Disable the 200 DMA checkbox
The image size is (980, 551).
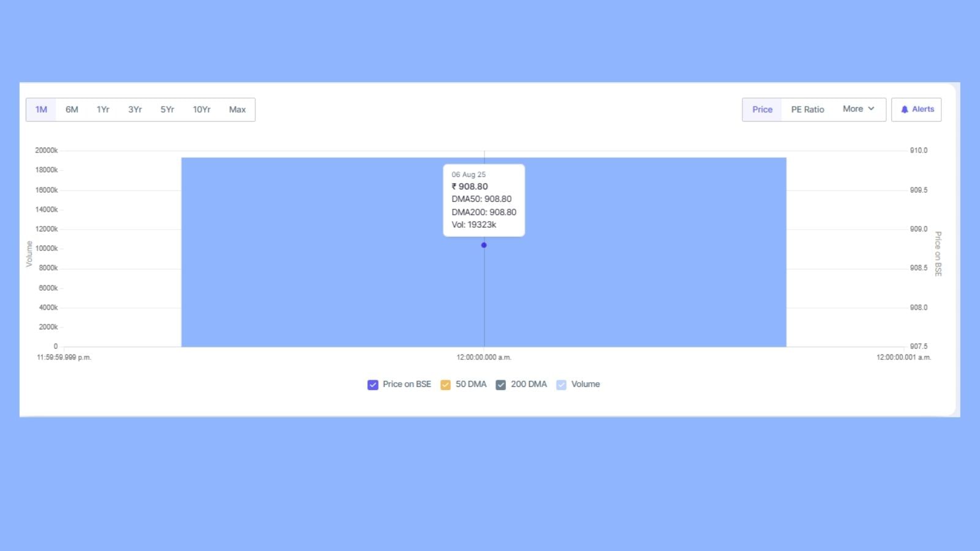click(x=500, y=384)
